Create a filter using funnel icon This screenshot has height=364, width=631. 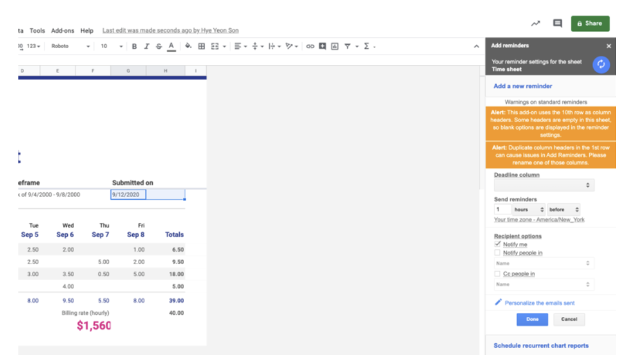pos(347,47)
